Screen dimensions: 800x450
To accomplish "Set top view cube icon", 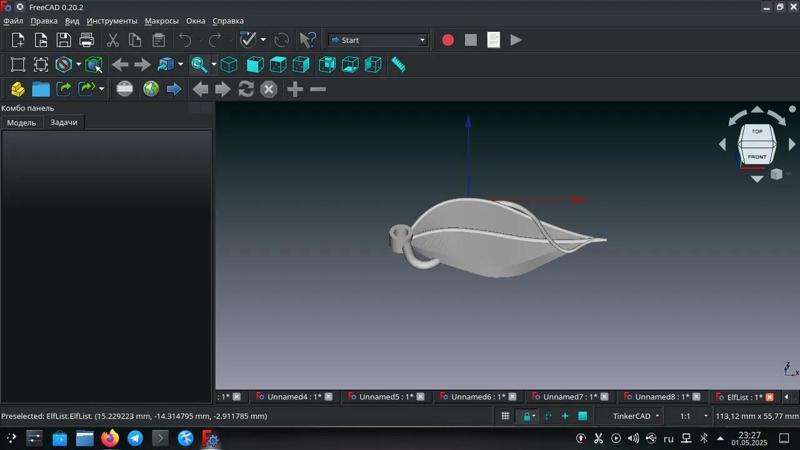I will click(x=278, y=65).
